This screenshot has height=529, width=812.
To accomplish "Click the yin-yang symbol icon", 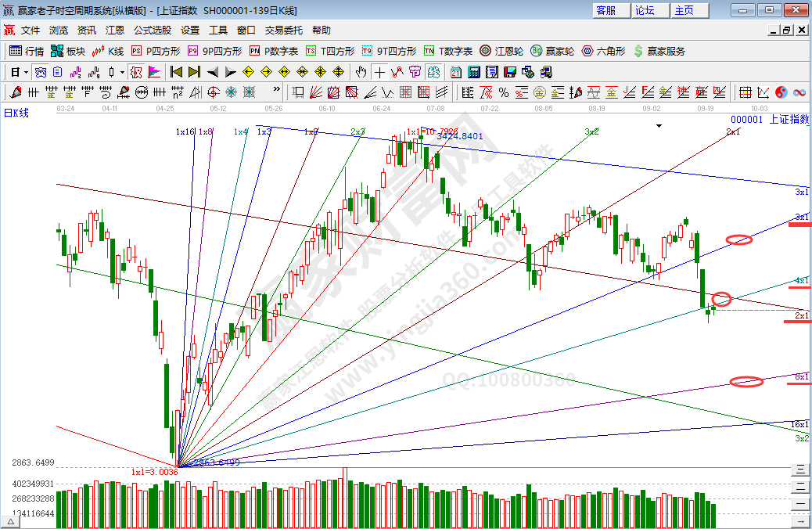I will click(782, 92).
